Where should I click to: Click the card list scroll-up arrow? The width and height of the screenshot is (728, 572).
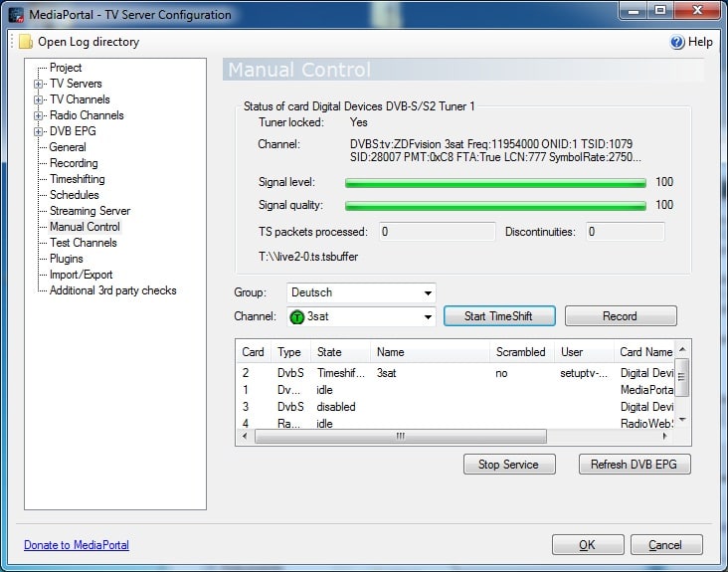681,349
